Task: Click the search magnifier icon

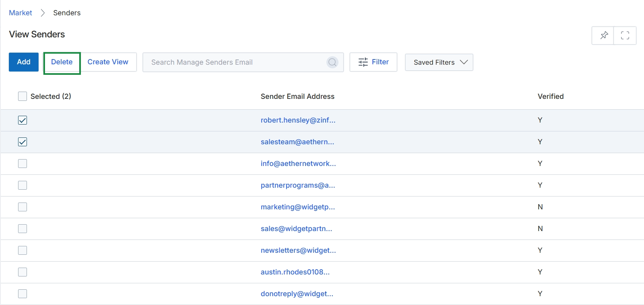Action: click(x=332, y=62)
